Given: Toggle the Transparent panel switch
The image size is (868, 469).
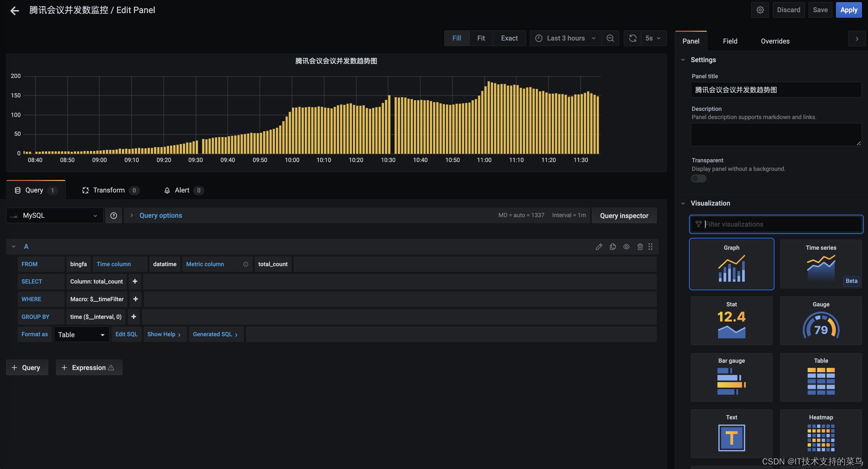Looking at the screenshot, I should point(699,179).
